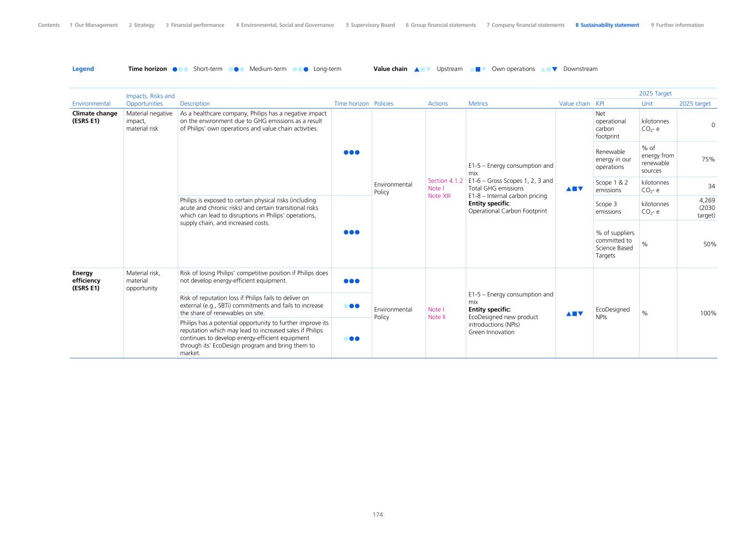
Task: Click the short-term dots icon in legend
Action: (181, 69)
